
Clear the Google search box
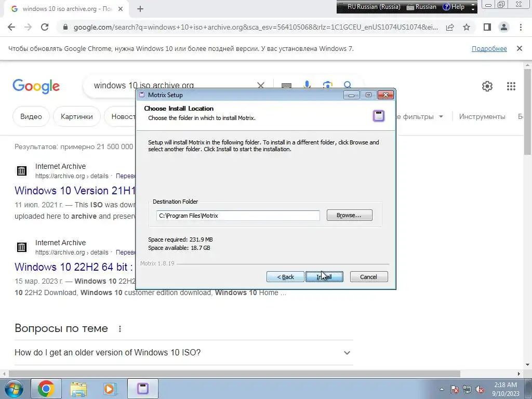coord(261,86)
